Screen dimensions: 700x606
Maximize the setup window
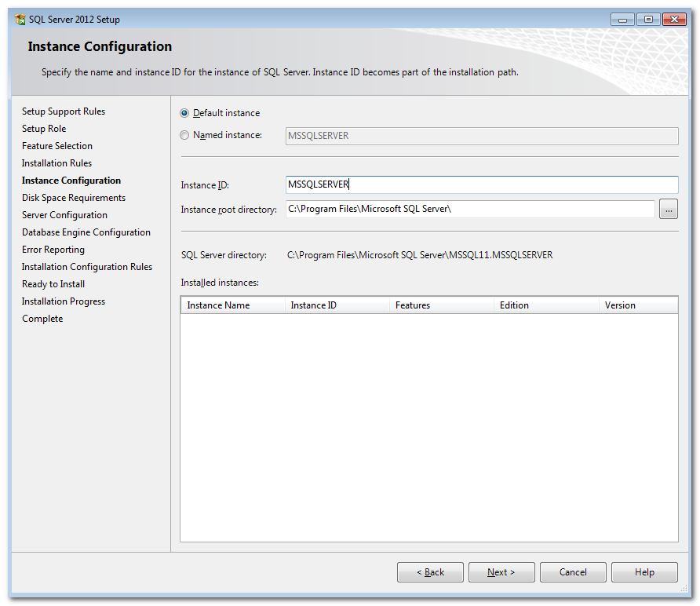tap(648, 20)
